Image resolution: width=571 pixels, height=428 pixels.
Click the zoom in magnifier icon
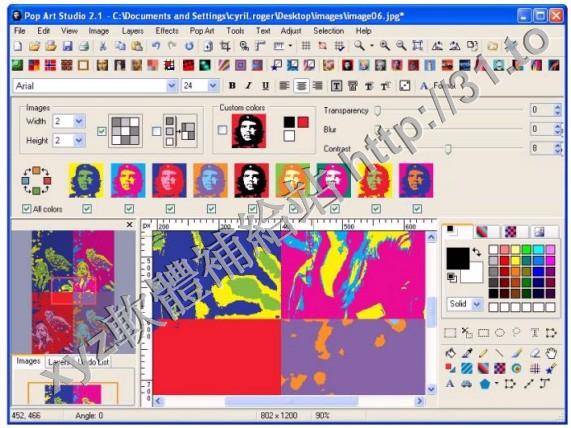point(385,46)
